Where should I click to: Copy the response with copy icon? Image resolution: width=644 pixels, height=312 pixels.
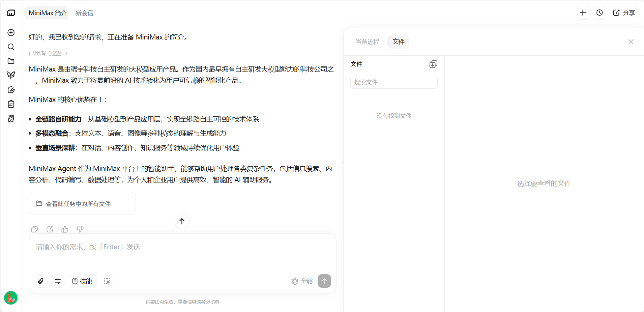(34, 229)
